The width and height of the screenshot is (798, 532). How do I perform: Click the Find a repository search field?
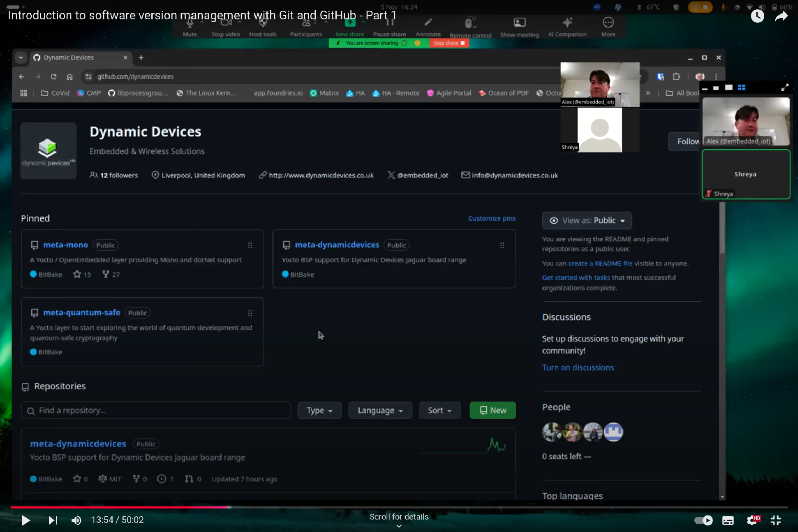click(156, 411)
